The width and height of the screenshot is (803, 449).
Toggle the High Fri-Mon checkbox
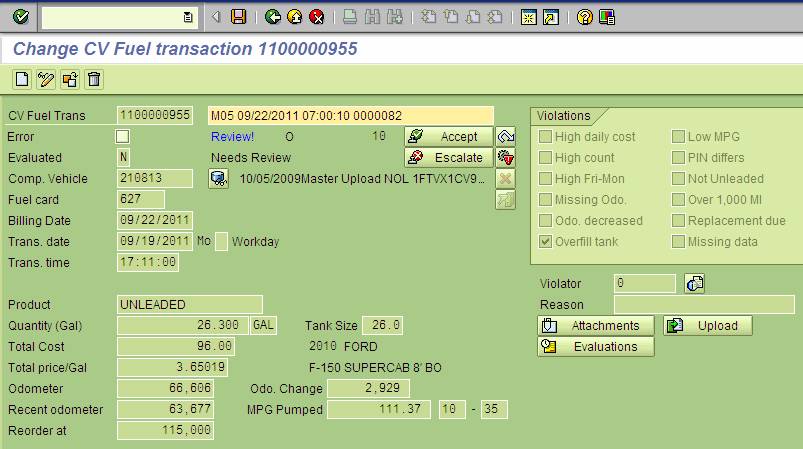[x=545, y=179]
